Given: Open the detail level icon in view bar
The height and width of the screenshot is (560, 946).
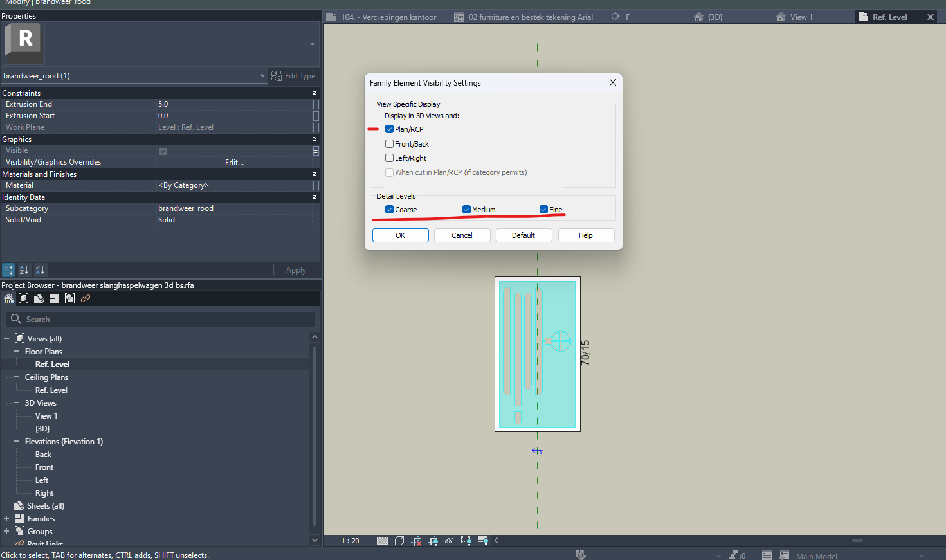Looking at the screenshot, I should [x=383, y=541].
